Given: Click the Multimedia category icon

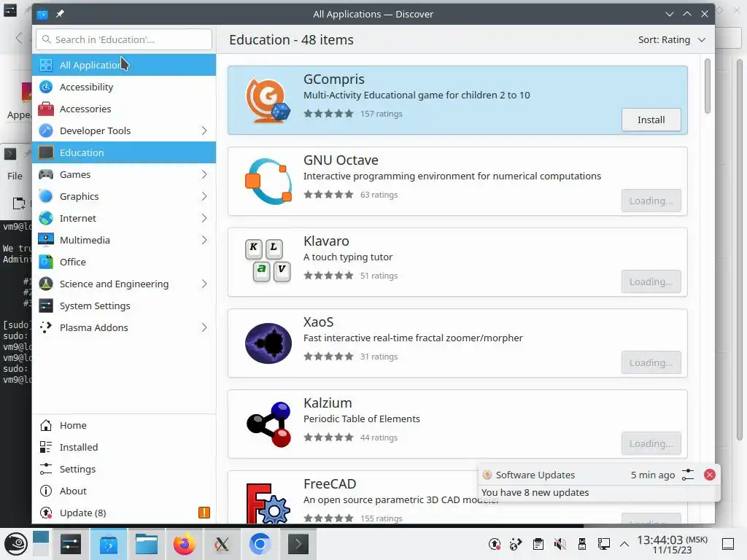Looking at the screenshot, I should point(46,240).
